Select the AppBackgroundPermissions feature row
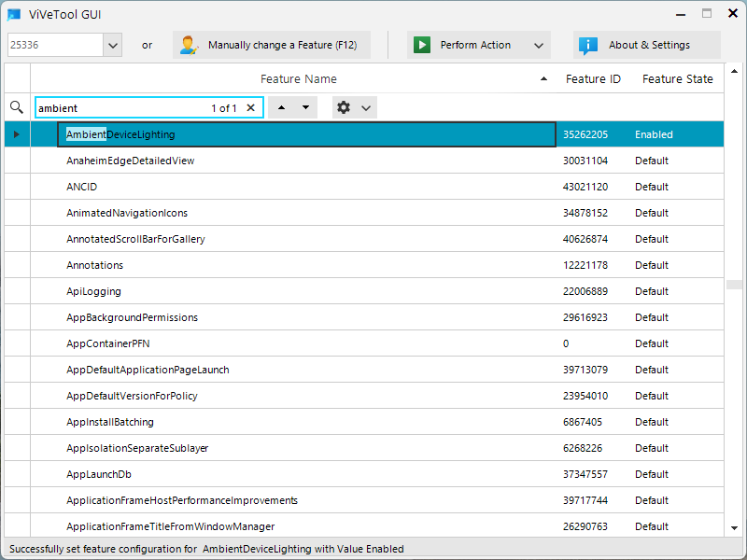The image size is (747, 560). pyautogui.click(x=132, y=317)
